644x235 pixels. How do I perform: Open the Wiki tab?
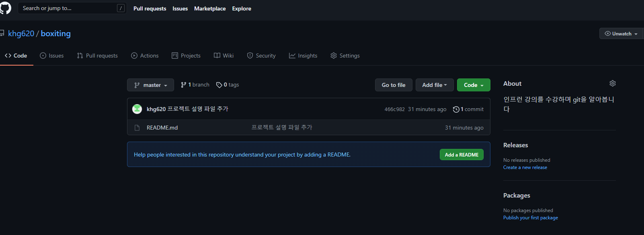224,56
